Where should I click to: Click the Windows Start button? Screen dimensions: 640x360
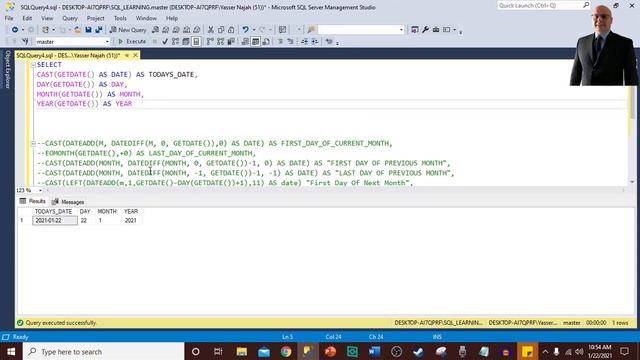click(11, 351)
